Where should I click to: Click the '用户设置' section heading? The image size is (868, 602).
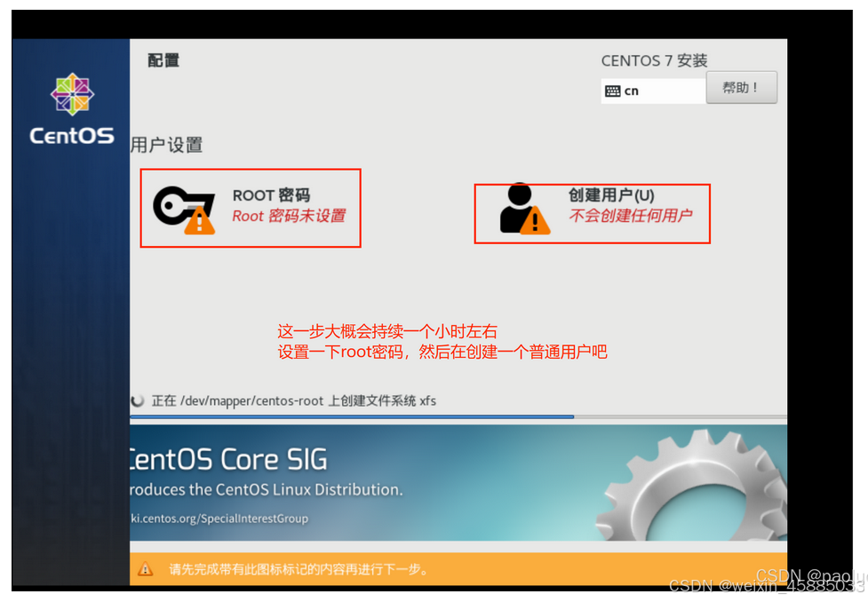pyautogui.click(x=167, y=145)
